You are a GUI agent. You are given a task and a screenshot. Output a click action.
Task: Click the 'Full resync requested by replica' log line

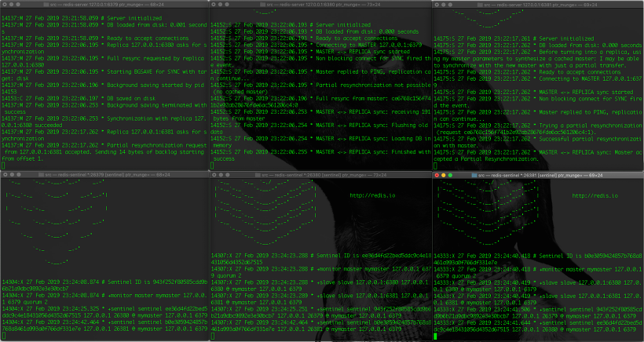pyautogui.click(x=104, y=61)
